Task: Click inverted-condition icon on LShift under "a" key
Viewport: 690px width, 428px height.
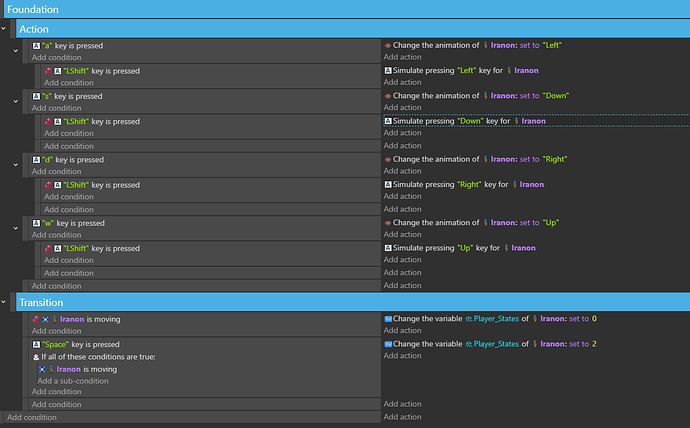Action: 48,71
